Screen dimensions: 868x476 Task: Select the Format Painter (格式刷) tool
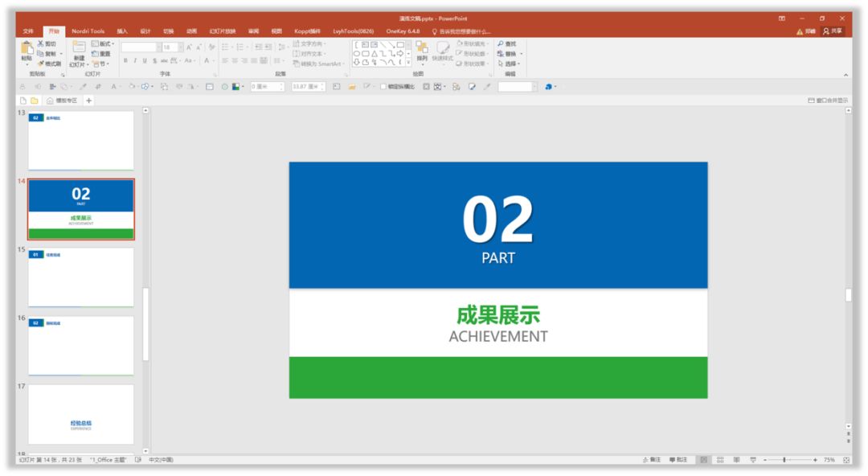(49, 64)
